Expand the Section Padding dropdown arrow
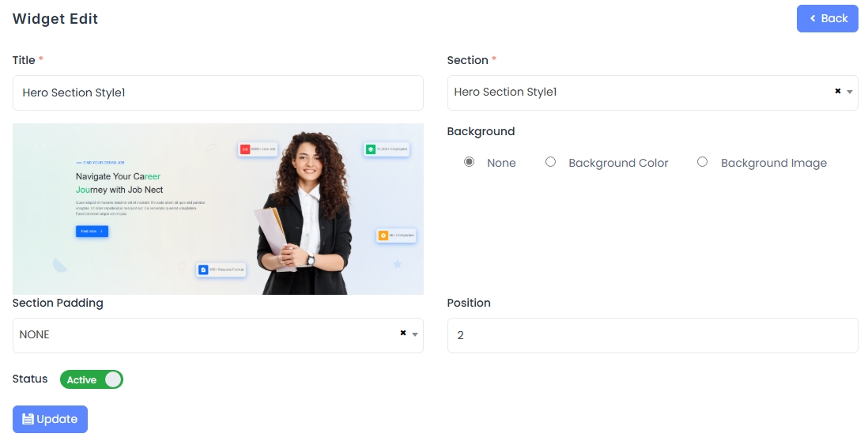Viewport: 868px width, 445px height. click(415, 334)
